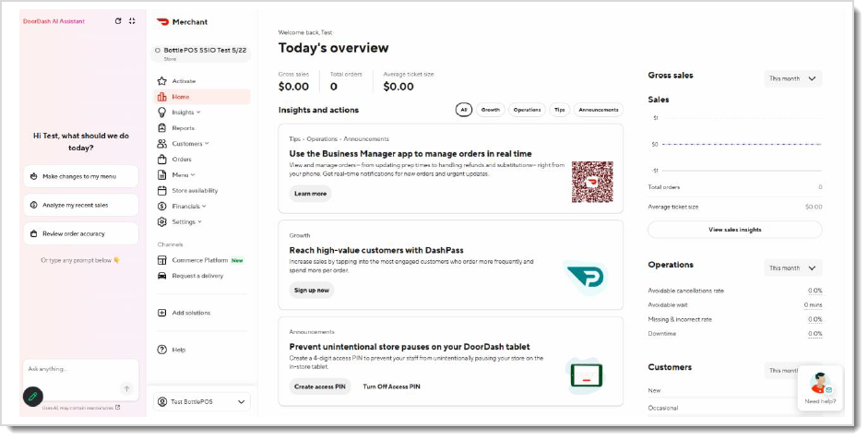The height and width of the screenshot is (440, 868).
Task: Collapse the AI Assistant panel icon
Action: pos(132,21)
